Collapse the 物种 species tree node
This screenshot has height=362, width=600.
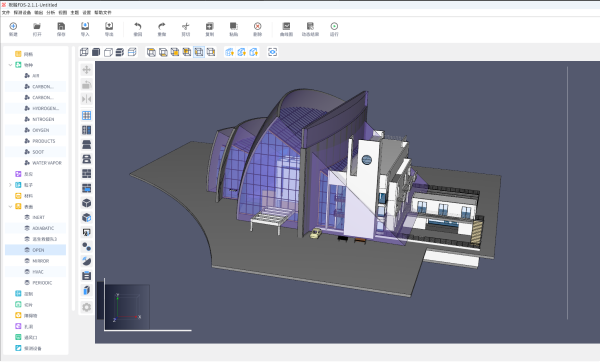pos(10,65)
